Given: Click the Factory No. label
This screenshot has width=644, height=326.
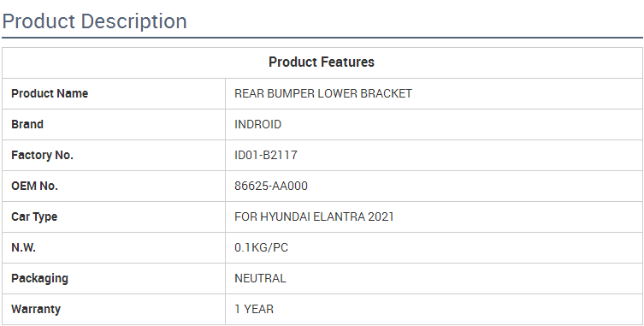Looking at the screenshot, I should 42,155.
